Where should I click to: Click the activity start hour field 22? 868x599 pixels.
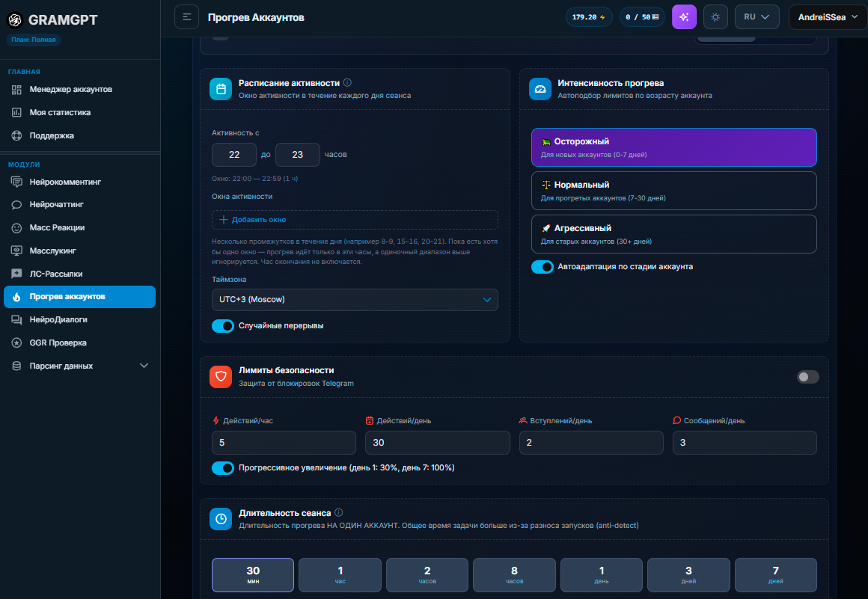[234, 155]
